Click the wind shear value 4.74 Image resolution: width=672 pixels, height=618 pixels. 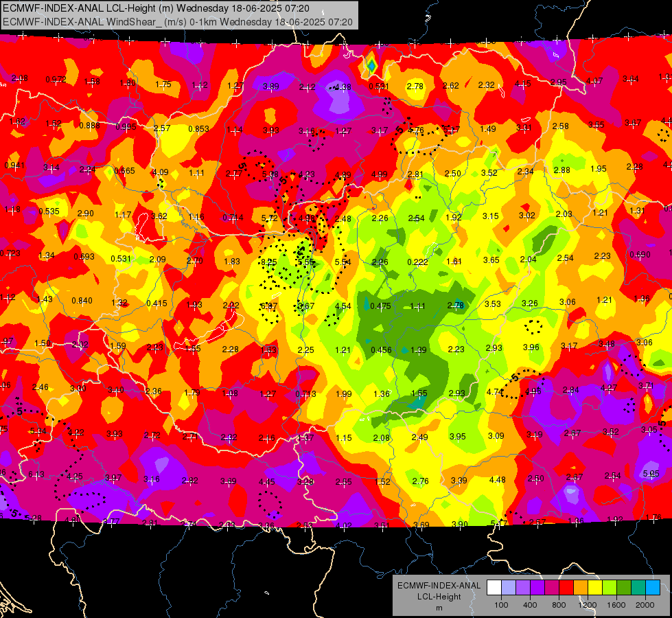495,392
